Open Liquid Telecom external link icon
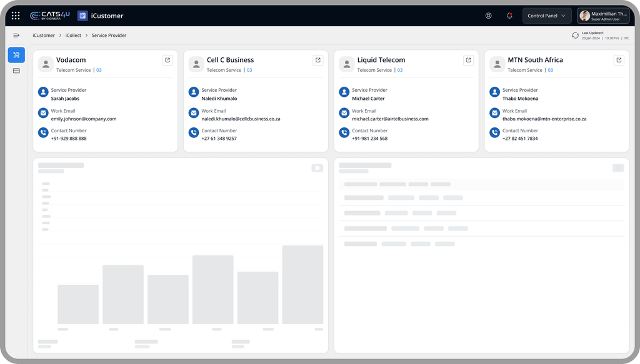Screen dimensions: 640x364 pyautogui.click(x=469, y=60)
